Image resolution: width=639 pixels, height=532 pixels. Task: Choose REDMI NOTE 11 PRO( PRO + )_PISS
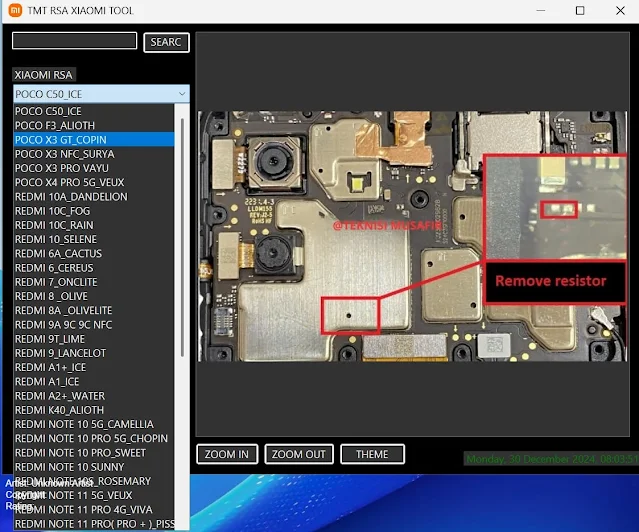[94, 524]
